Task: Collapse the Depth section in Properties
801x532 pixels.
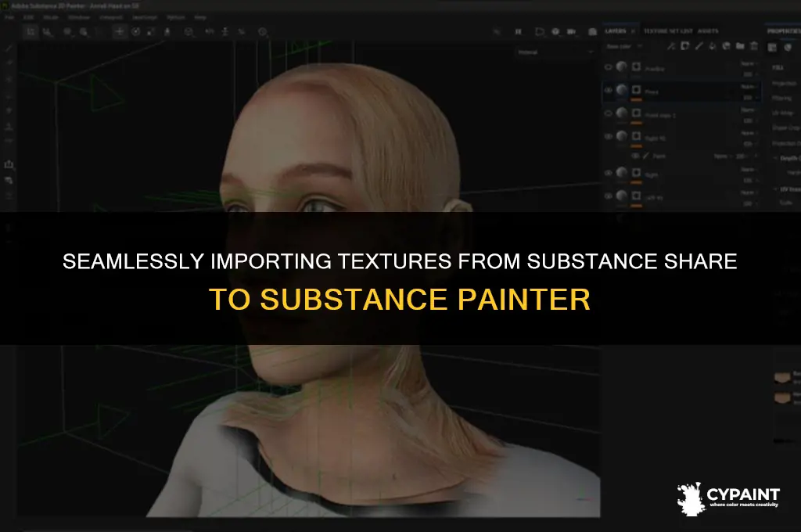Action: point(775,158)
